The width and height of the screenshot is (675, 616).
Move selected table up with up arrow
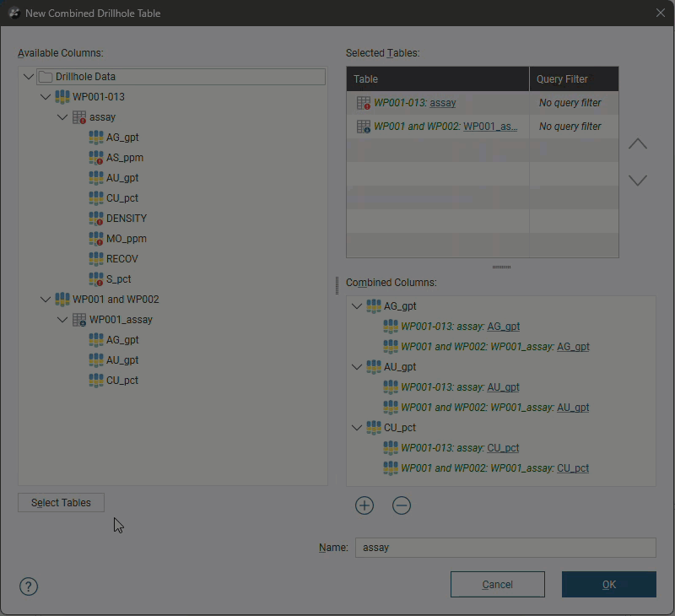pyautogui.click(x=638, y=144)
